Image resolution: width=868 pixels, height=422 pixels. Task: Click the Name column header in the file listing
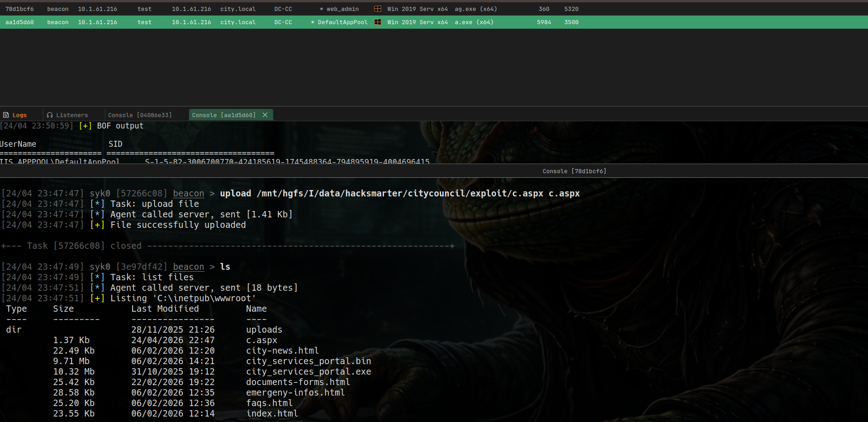click(256, 309)
